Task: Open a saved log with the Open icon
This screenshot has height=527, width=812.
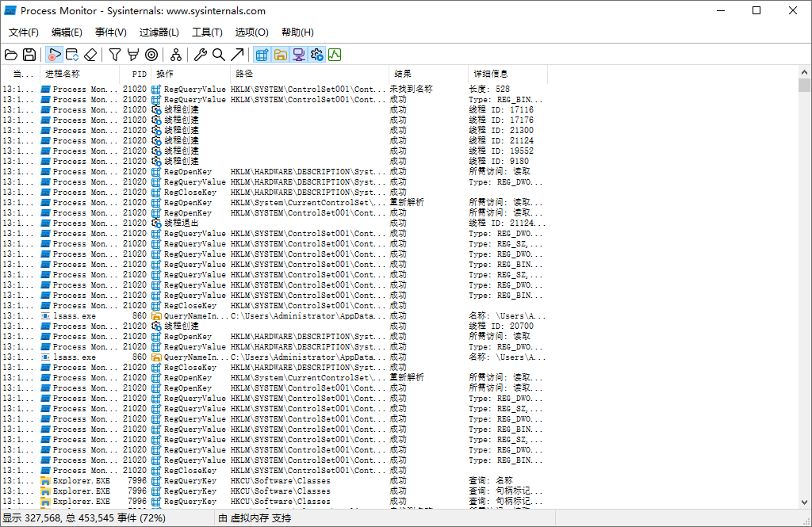Action: (11, 55)
